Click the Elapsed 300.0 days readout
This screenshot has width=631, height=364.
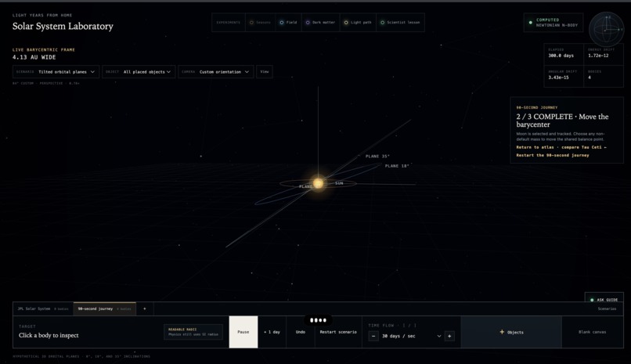coord(564,54)
